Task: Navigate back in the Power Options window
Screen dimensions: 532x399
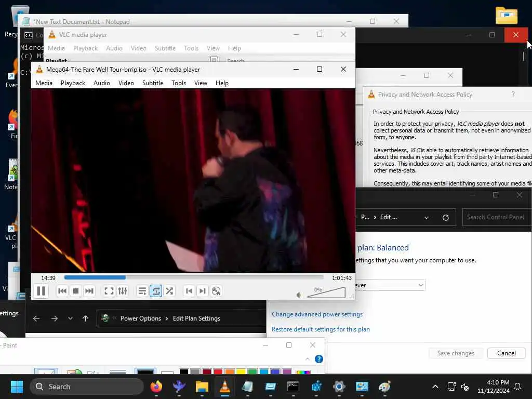Action: click(36, 318)
